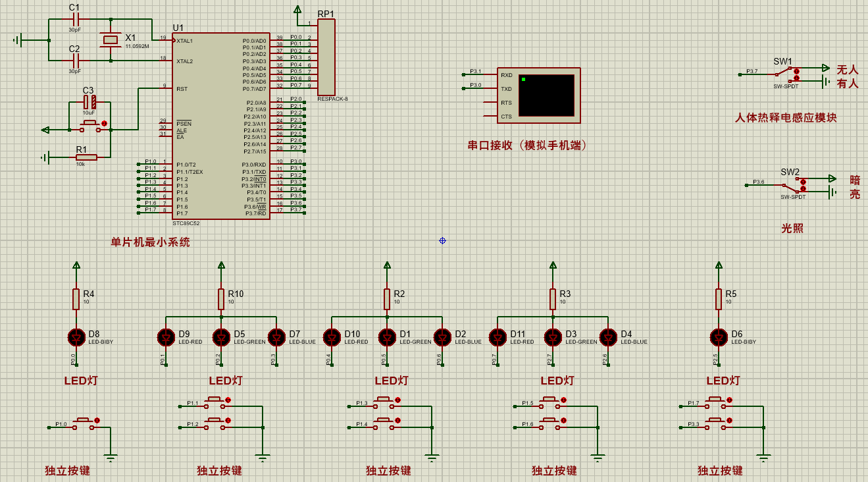Viewport: 868px width, 482px height.
Task: Select the D6 LED-BIBY symbol
Action: coord(719,337)
